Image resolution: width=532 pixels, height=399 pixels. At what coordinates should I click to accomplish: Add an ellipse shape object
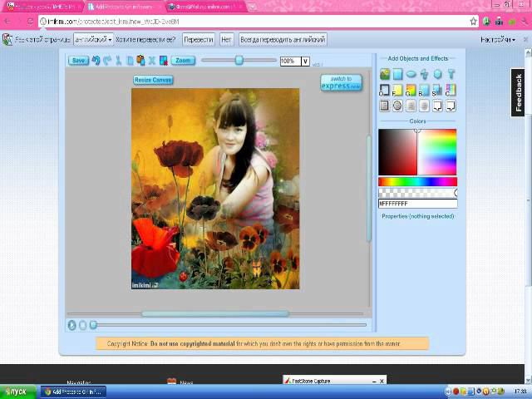coord(411,74)
